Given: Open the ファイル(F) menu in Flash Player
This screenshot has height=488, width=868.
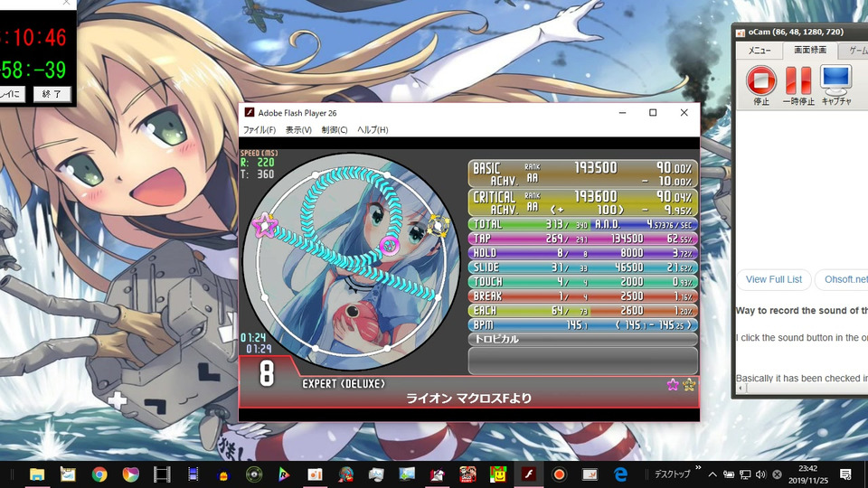Looking at the screenshot, I should point(259,130).
